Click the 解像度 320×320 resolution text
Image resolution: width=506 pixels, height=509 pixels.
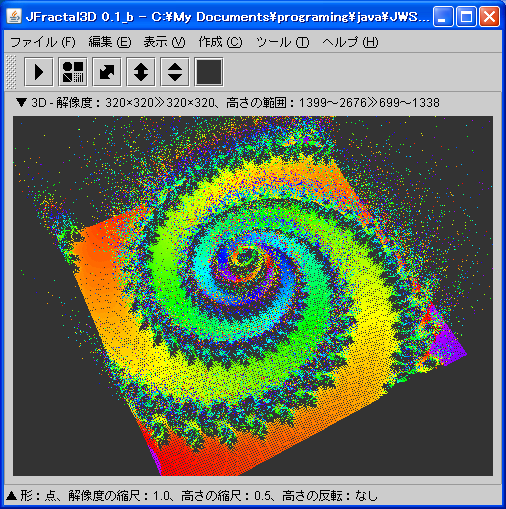(x=136, y=103)
